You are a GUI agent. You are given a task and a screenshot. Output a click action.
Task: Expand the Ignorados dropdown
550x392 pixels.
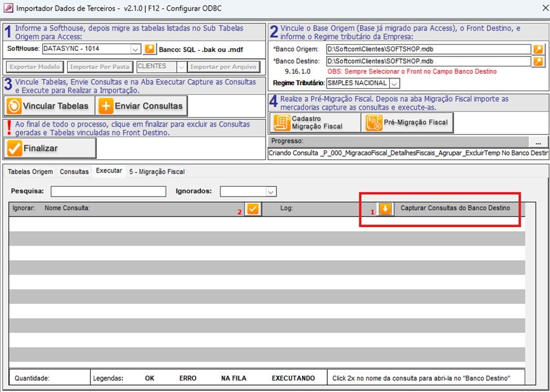tap(271, 192)
